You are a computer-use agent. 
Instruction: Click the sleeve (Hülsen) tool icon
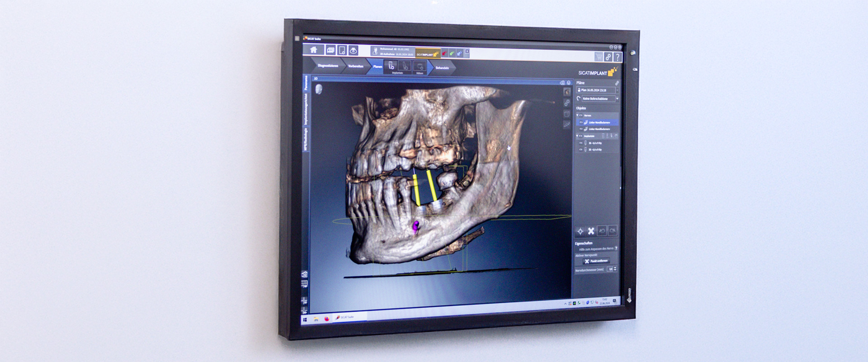coord(420,67)
